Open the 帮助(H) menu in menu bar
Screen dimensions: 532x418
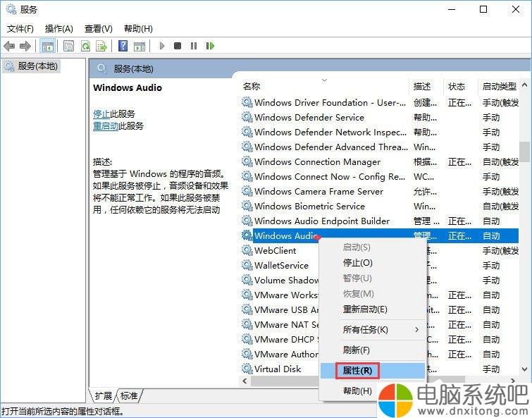[x=138, y=28]
